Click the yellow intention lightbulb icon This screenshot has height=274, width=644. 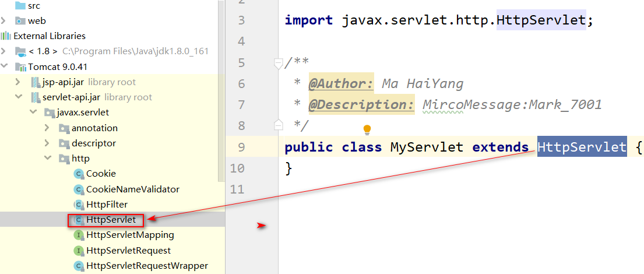[367, 130]
